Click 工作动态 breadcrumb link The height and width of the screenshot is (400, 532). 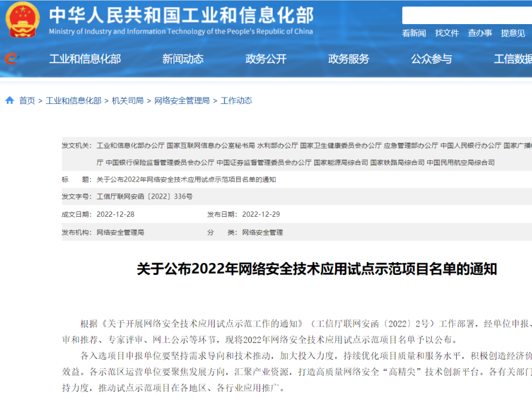click(236, 100)
